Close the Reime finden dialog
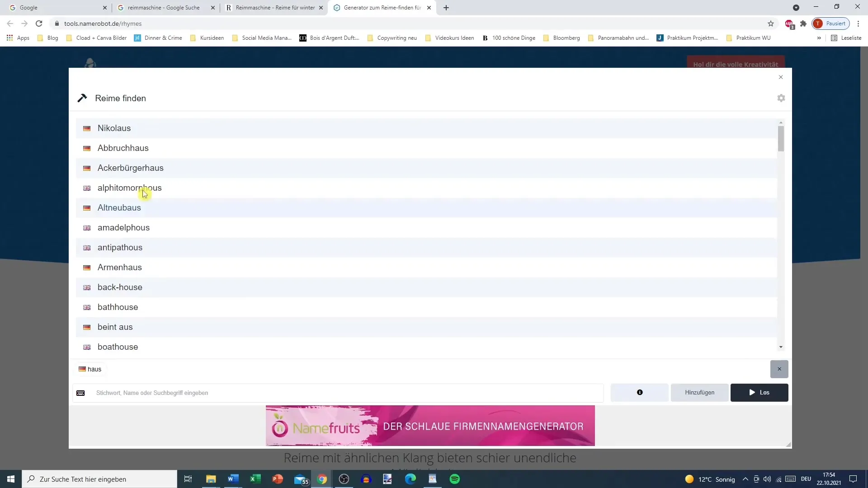 click(x=781, y=77)
